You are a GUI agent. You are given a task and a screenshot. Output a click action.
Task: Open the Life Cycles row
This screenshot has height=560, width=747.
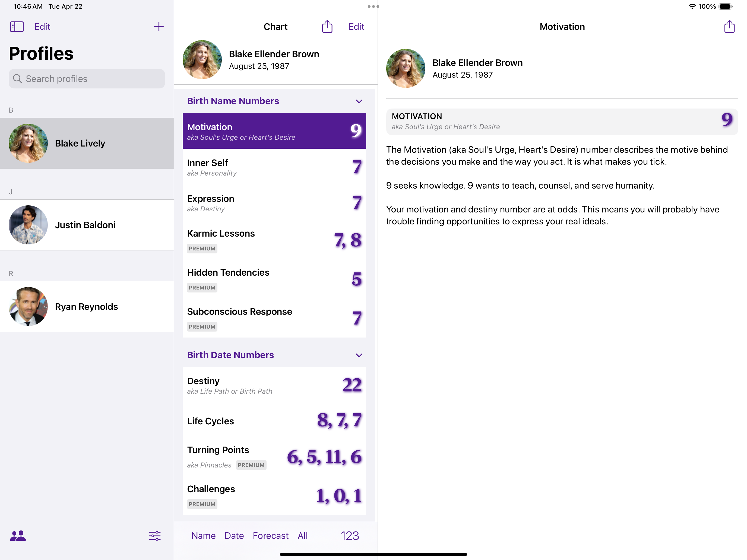274,421
